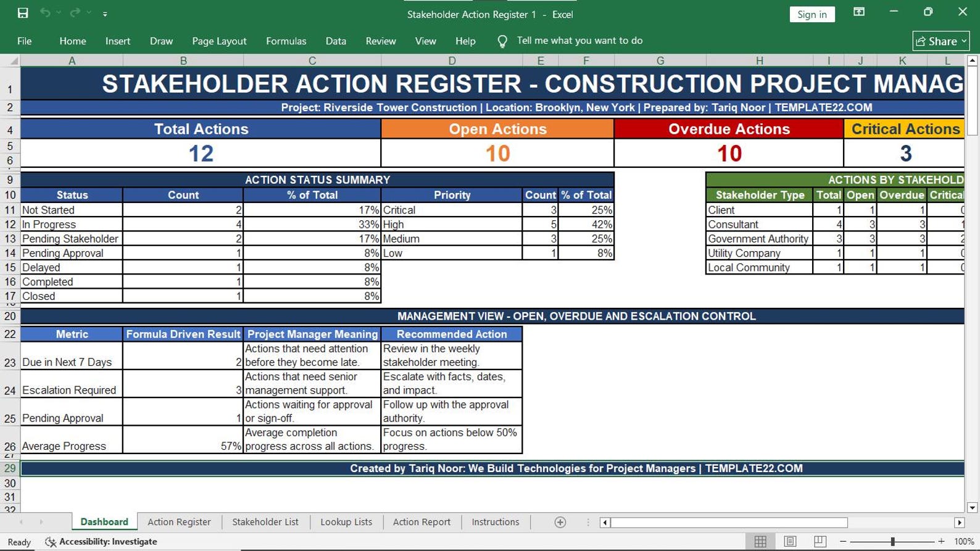Select column C header

pos(312,60)
